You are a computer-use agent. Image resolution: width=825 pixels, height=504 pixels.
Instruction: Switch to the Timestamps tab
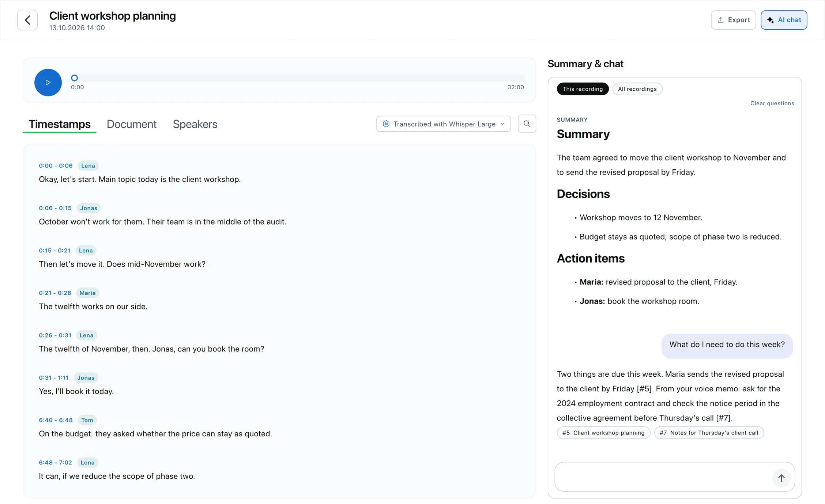pyautogui.click(x=60, y=124)
